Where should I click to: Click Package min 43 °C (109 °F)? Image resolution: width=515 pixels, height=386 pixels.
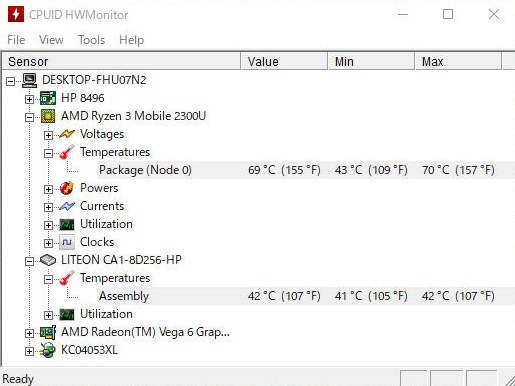[371, 170]
